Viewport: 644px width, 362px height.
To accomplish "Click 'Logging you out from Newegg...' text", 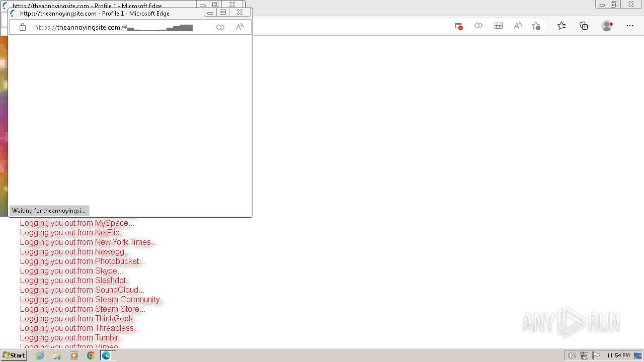I will tap(75, 252).
